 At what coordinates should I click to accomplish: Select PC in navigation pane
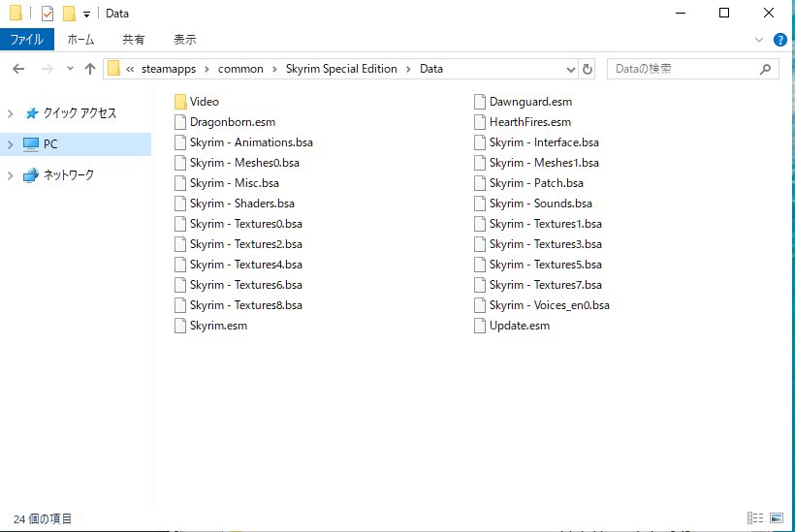tap(50, 144)
